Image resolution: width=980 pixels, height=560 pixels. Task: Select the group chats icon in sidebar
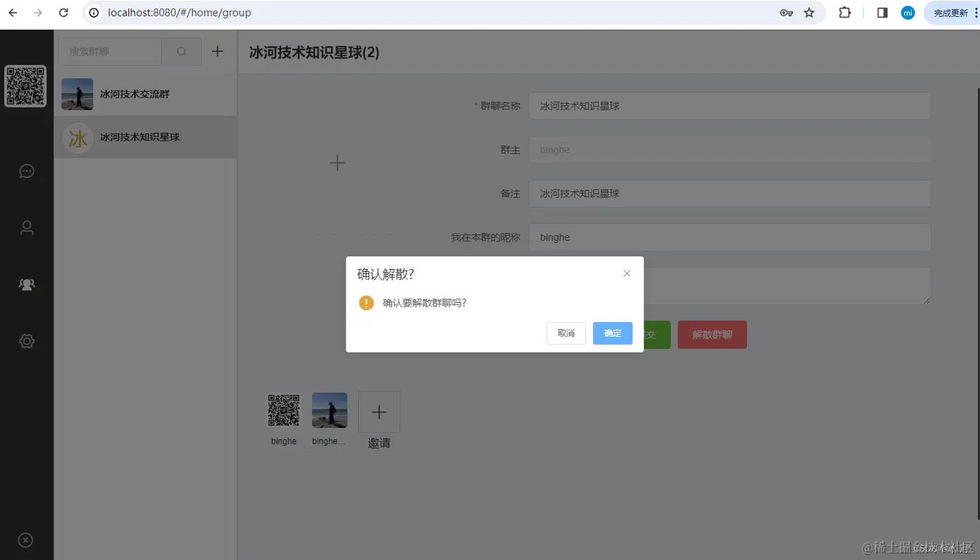tap(26, 284)
